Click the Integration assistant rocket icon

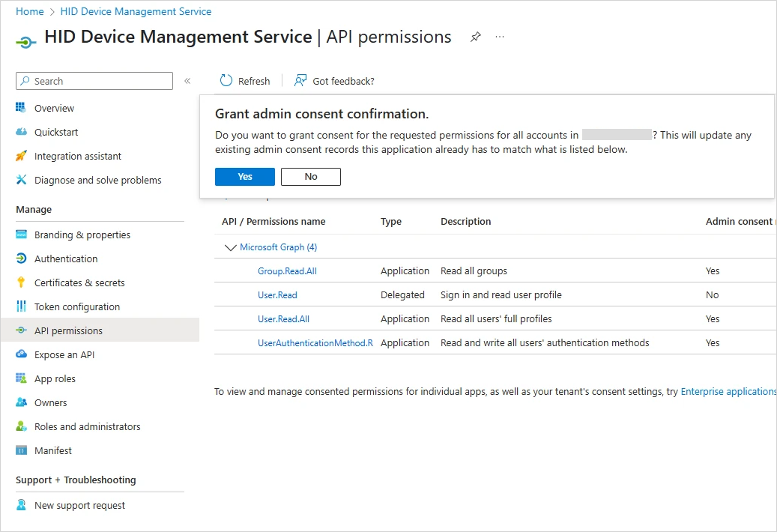pos(21,156)
